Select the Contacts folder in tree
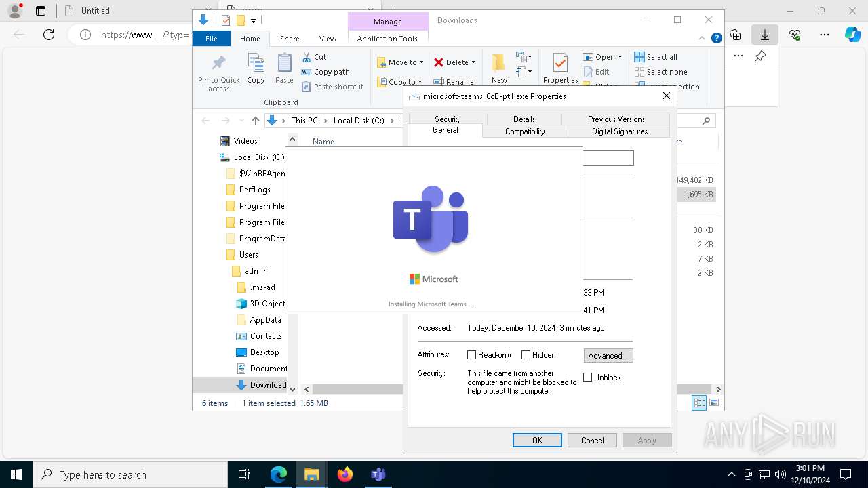 (x=259, y=336)
